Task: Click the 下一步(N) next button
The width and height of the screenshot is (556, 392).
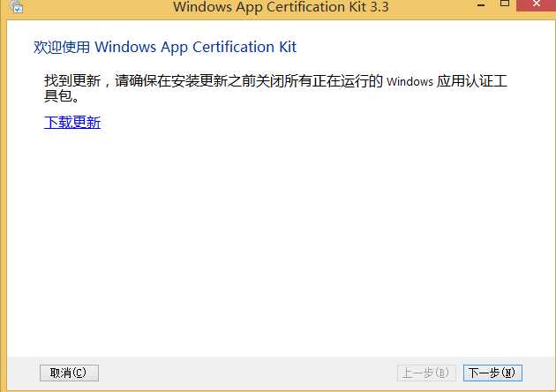Action: click(492, 373)
